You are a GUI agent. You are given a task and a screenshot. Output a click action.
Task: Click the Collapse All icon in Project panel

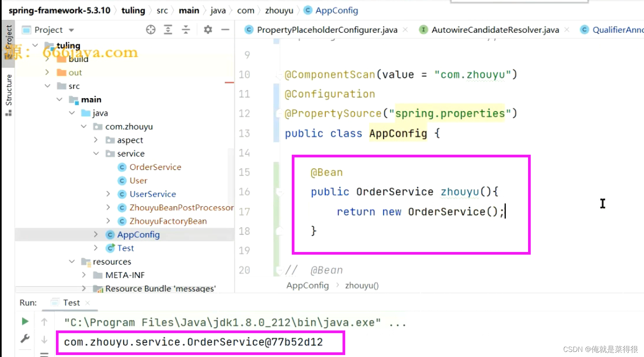pos(186,30)
